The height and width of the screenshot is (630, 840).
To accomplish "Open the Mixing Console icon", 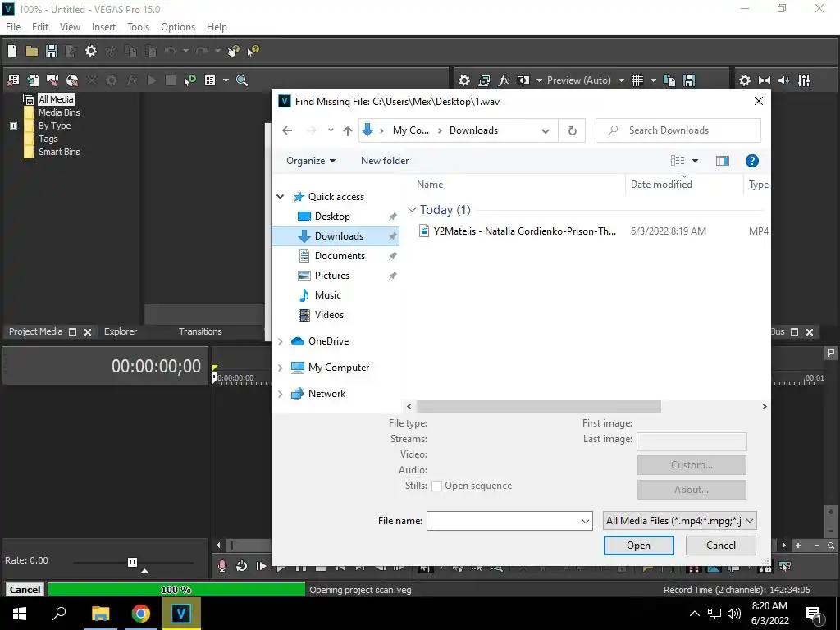I will tap(804, 80).
